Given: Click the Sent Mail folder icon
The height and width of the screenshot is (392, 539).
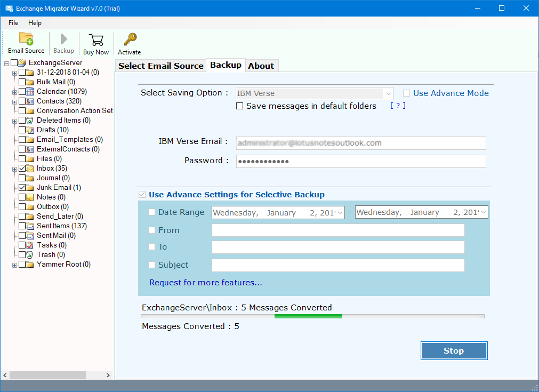Looking at the screenshot, I should point(30,236).
